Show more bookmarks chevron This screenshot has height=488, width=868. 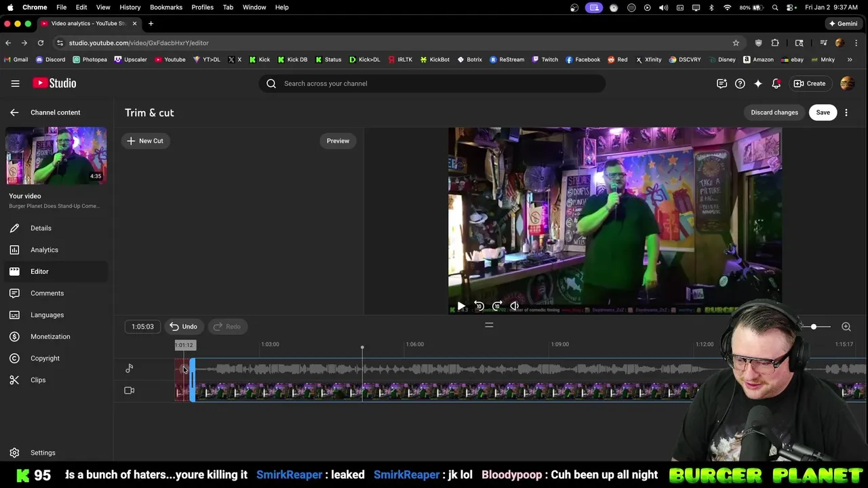click(x=850, y=60)
